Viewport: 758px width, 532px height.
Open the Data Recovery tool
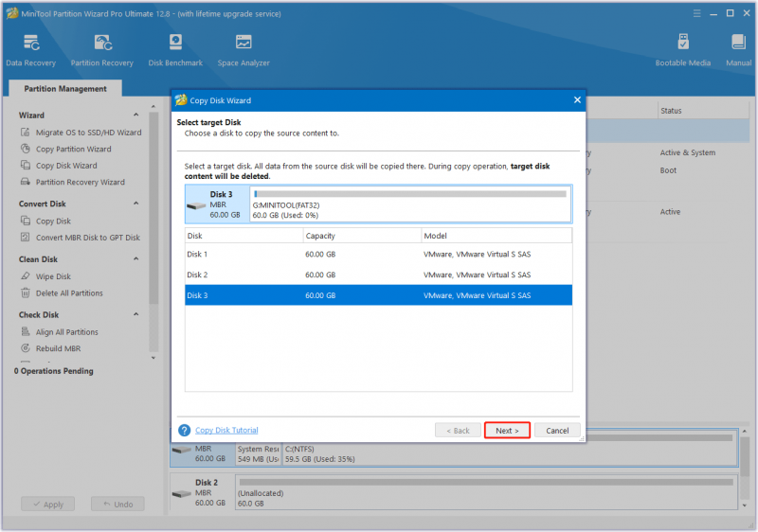tap(31, 50)
